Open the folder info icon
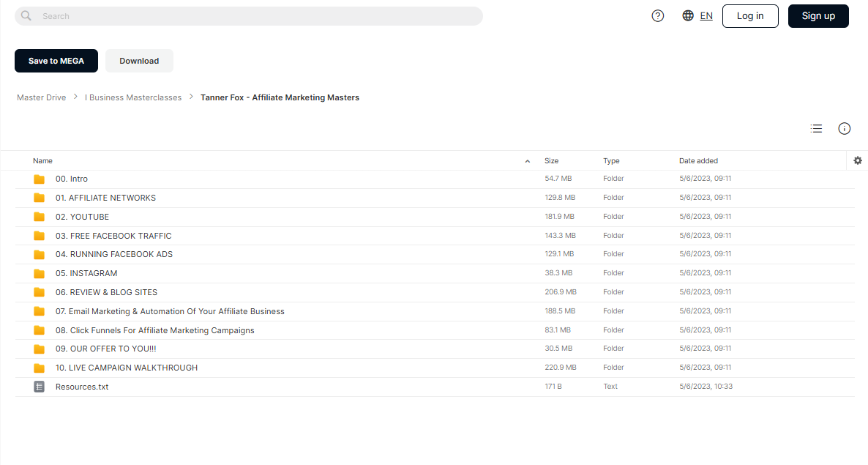 pyautogui.click(x=844, y=128)
